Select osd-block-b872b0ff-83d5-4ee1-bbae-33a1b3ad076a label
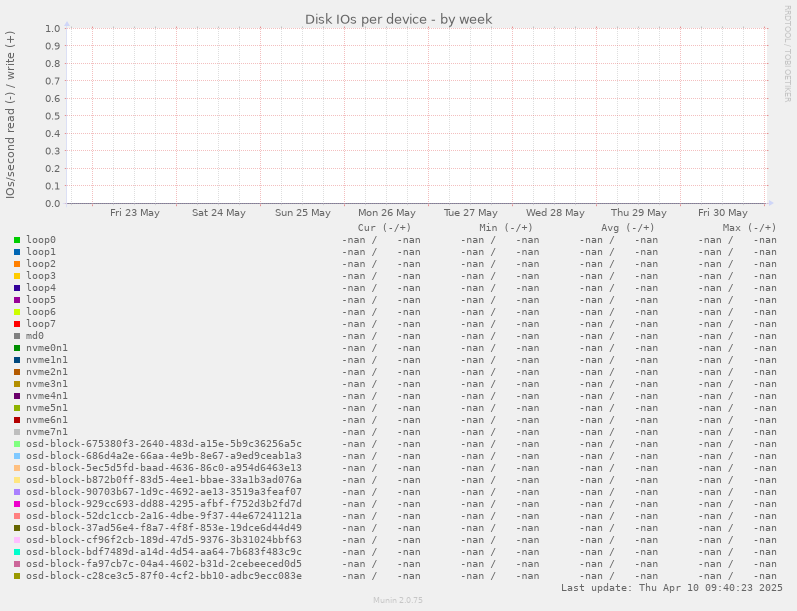Screen dimensions: 797x611 click(164, 480)
